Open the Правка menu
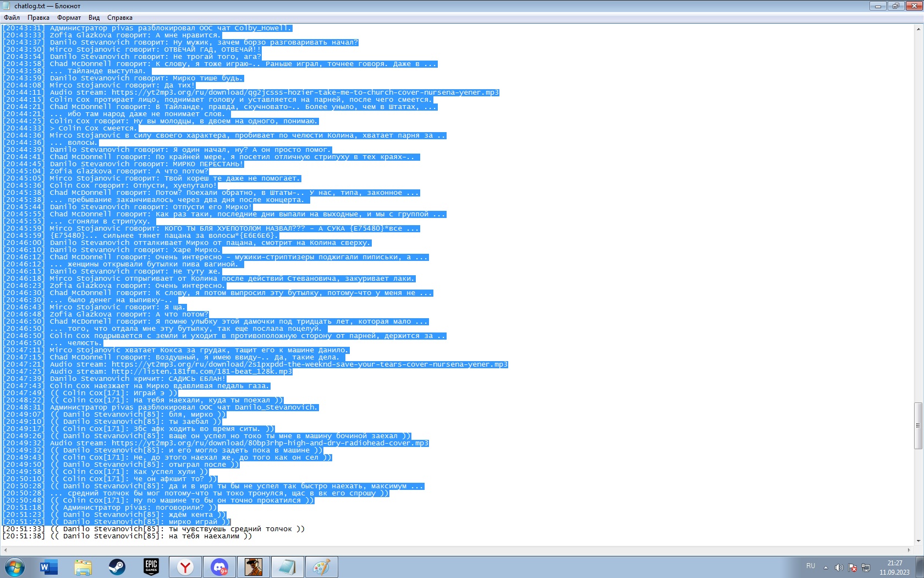 pyautogui.click(x=38, y=18)
